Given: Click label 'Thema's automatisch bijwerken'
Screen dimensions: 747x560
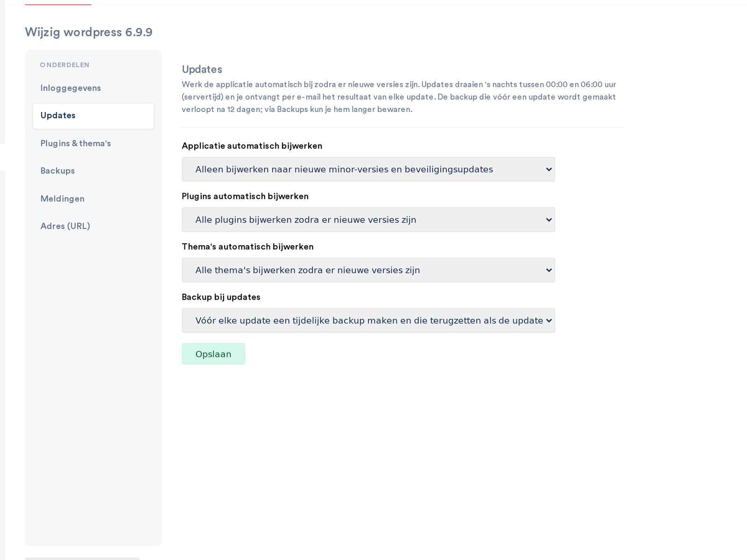Looking at the screenshot, I should coord(248,247).
